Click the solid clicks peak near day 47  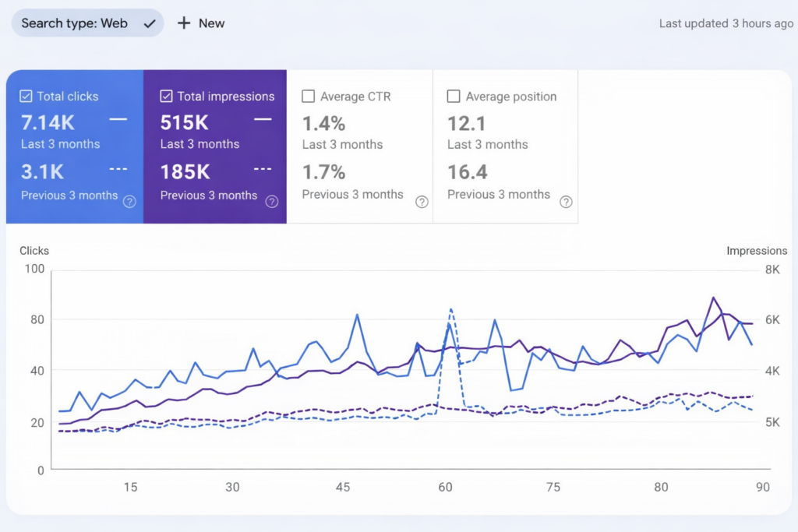pyautogui.click(x=357, y=315)
